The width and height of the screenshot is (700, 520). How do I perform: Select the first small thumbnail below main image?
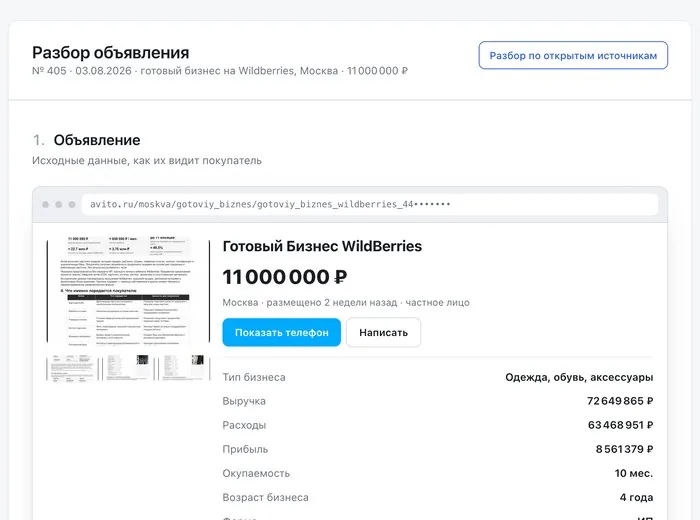(71, 368)
